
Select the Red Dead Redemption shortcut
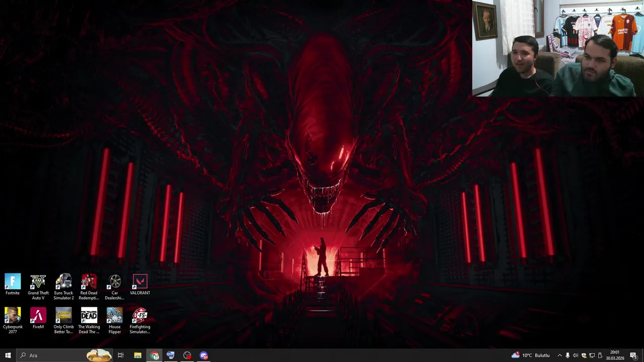coord(89,287)
